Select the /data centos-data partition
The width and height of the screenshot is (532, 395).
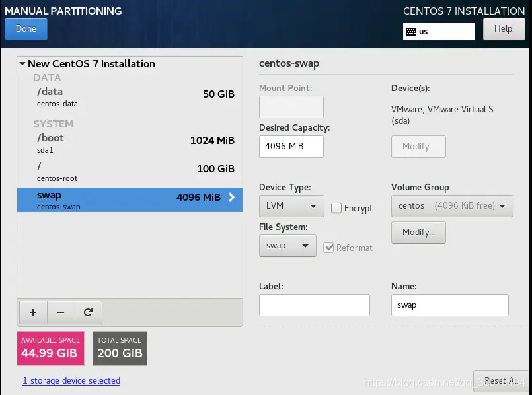(x=130, y=97)
